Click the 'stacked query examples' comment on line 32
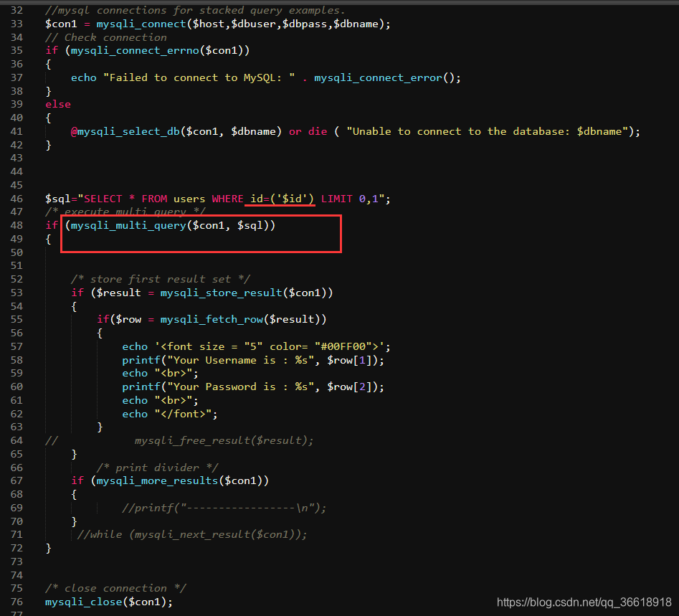679x616 pixels. (195, 10)
